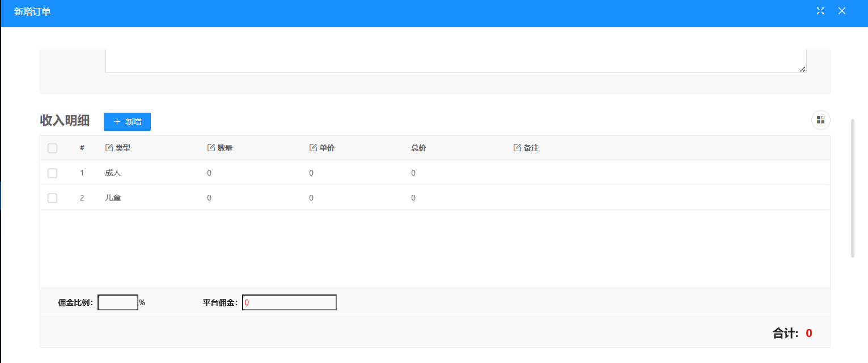
Task: Click the 儿童 type cell
Action: [113, 198]
